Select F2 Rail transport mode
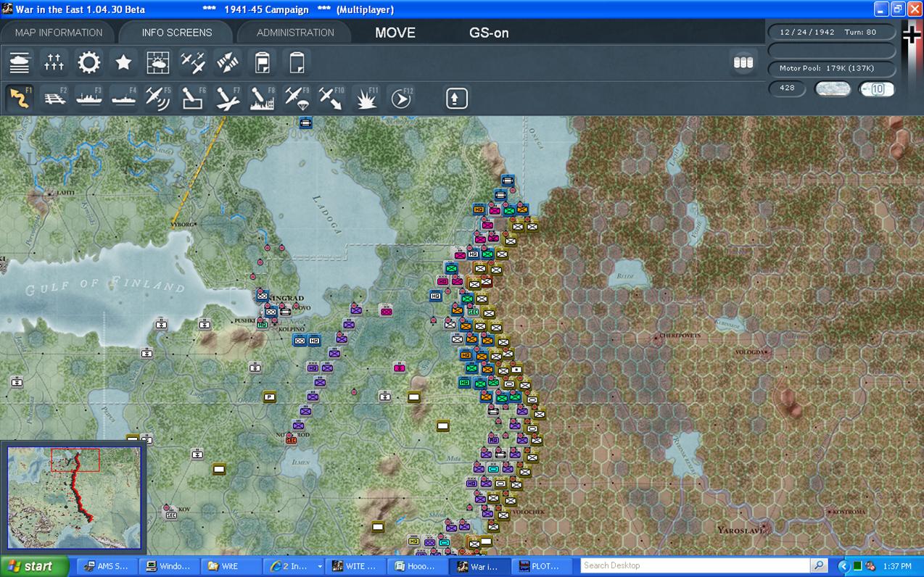This screenshot has width=924, height=577. (54, 98)
